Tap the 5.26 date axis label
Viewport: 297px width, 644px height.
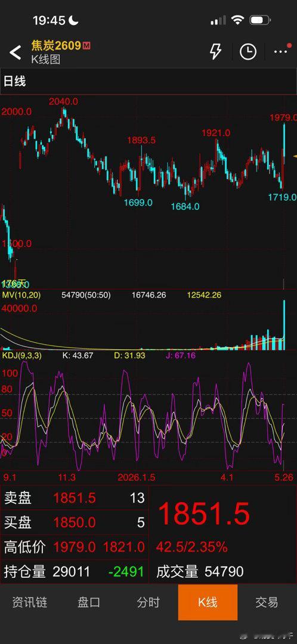(283, 477)
